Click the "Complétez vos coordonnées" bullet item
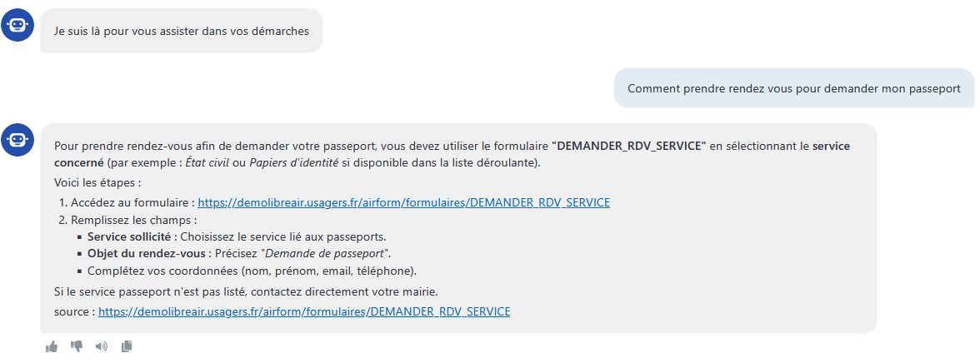Screen dimensions: 980x363 252,271
